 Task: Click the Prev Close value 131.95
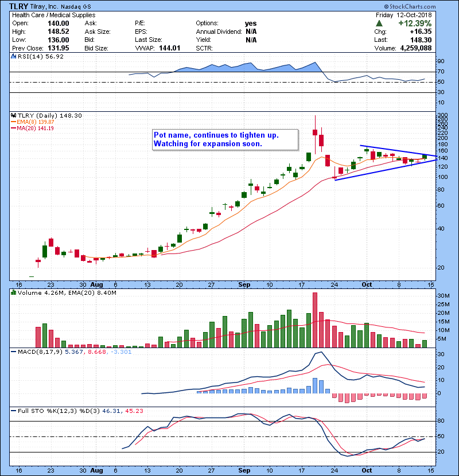pyautogui.click(x=59, y=48)
